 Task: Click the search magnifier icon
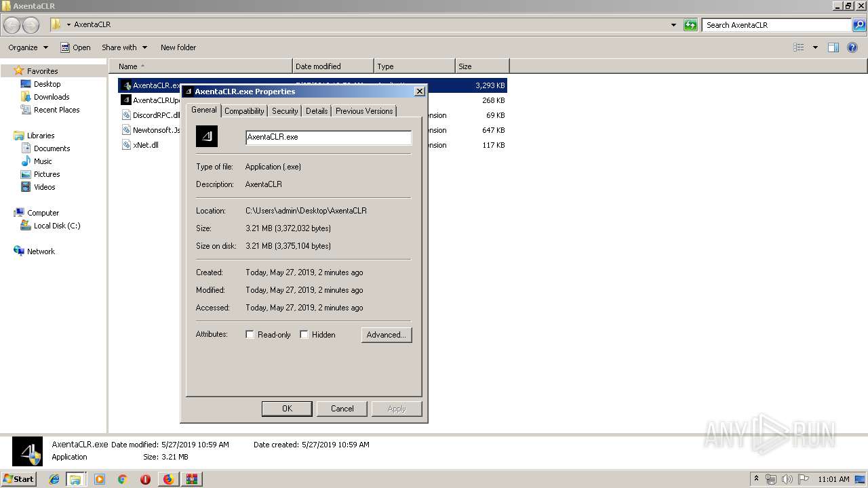pos(859,25)
